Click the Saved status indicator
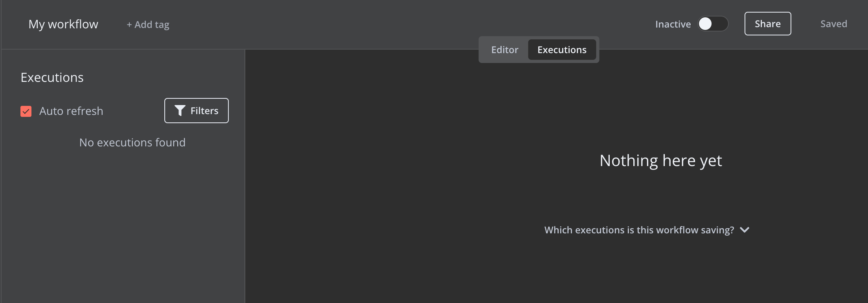 834,24
